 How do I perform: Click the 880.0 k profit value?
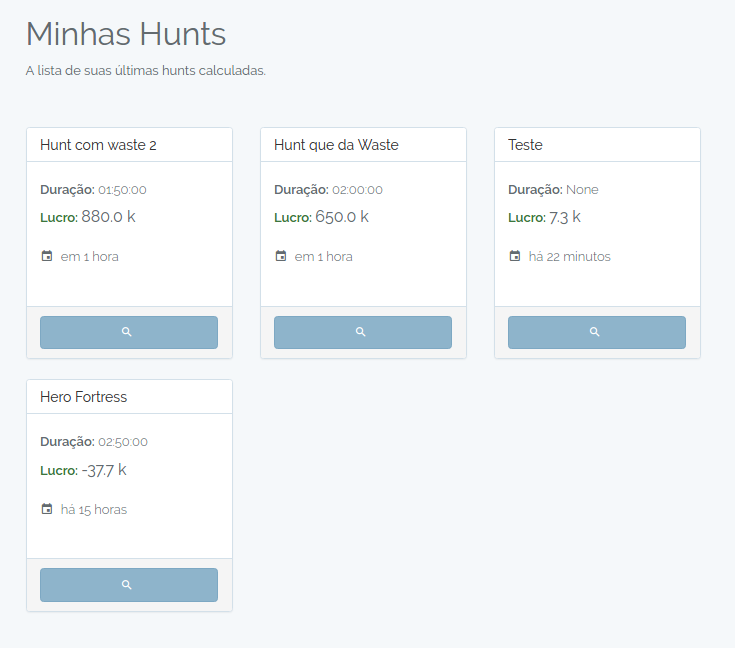tap(108, 217)
